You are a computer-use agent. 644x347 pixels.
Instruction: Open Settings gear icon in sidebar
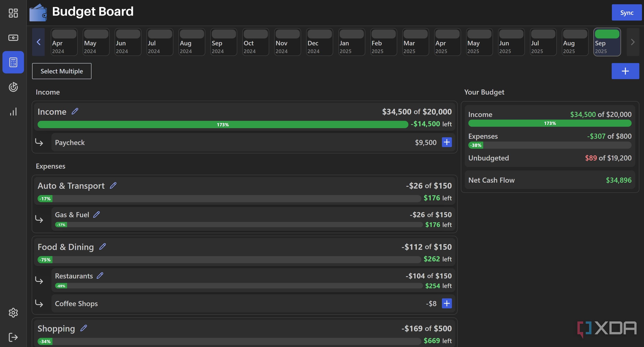[x=13, y=312]
